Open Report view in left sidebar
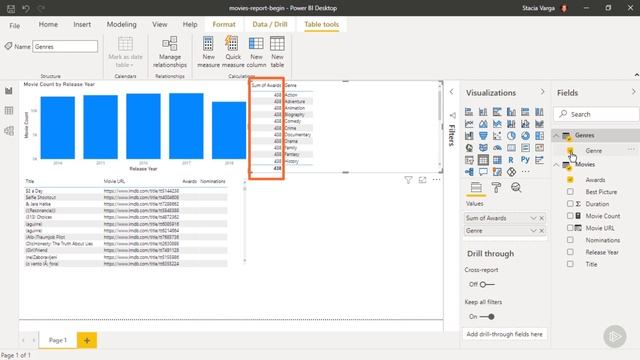Image resolution: width=640 pixels, height=360 pixels. pyautogui.click(x=9, y=91)
